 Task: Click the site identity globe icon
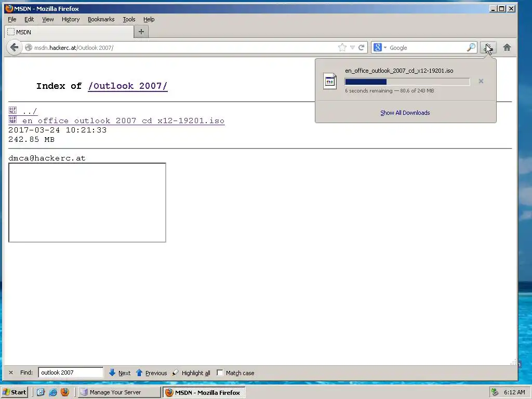29,48
